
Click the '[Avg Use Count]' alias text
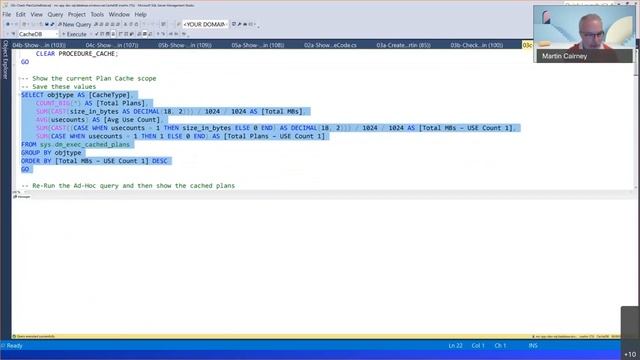(x=132, y=120)
